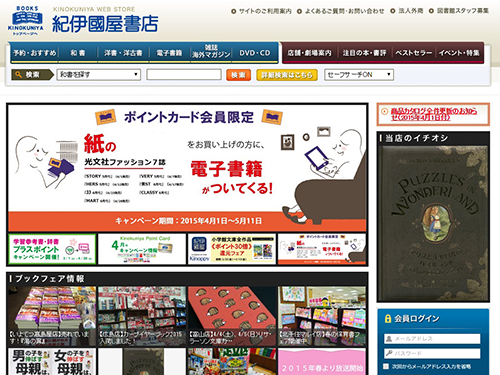Click the lock icon beside 会員ログイン
The height and width of the screenshot is (375, 500).
[388, 318]
